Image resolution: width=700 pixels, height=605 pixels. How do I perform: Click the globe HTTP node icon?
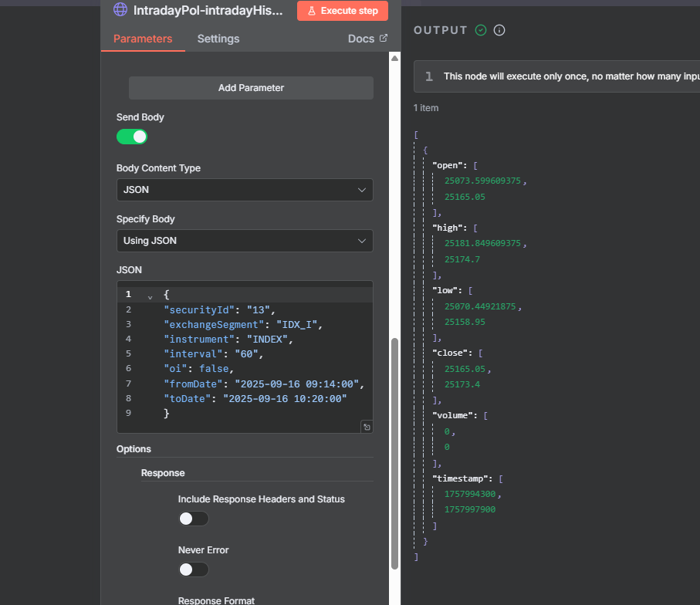coord(120,10)
